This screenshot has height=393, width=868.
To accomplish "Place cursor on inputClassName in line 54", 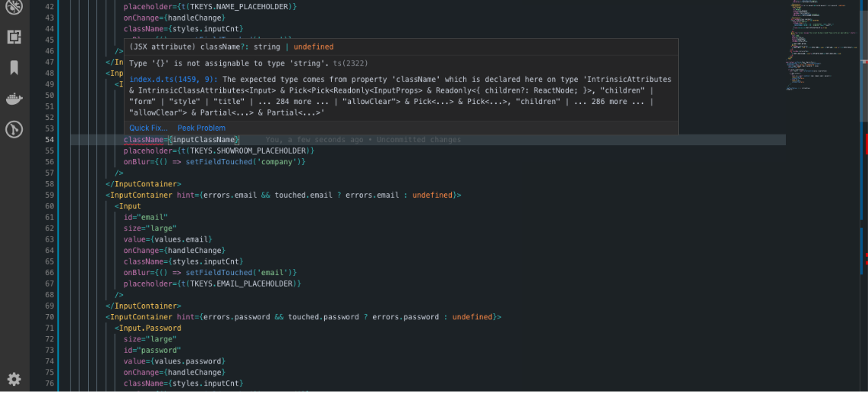I will point(204,140).
